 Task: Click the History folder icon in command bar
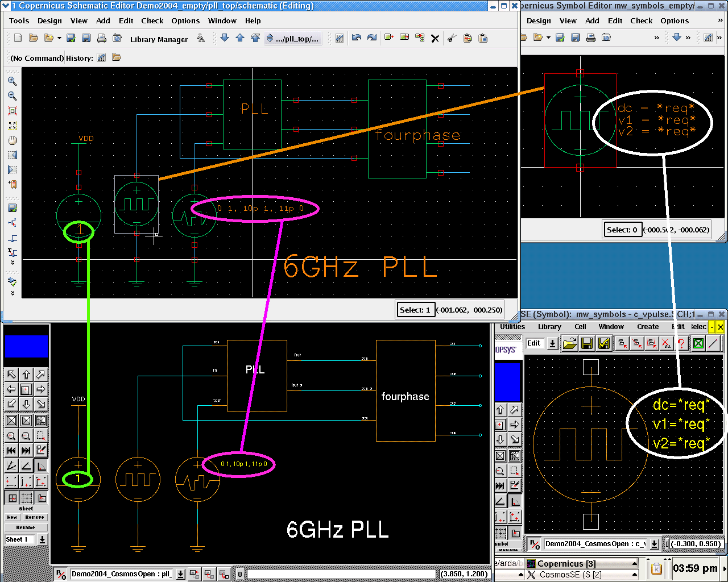(x=117, y=57)
